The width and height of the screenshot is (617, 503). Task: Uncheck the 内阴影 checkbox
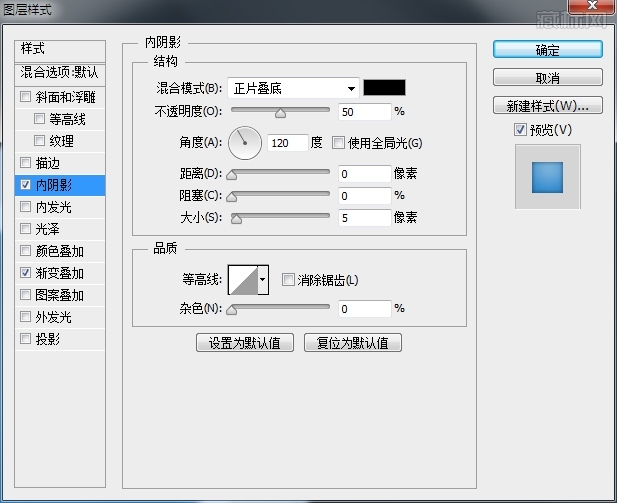(26, 185)
